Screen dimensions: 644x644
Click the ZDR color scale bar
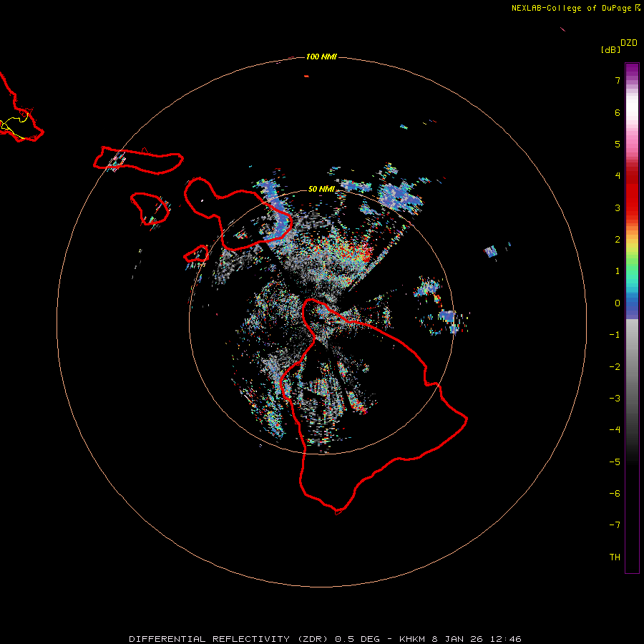click(x=632, y=318)
